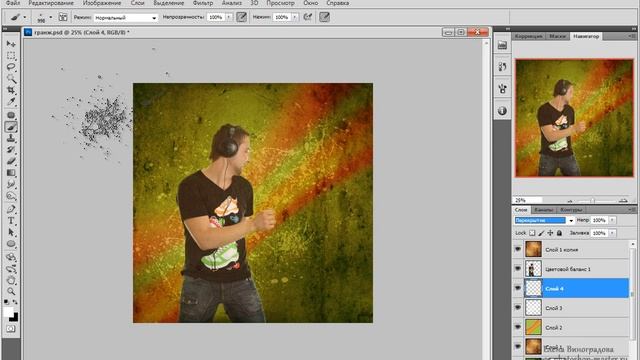Open the brush preset picker arrow

(x=51, y=17)
